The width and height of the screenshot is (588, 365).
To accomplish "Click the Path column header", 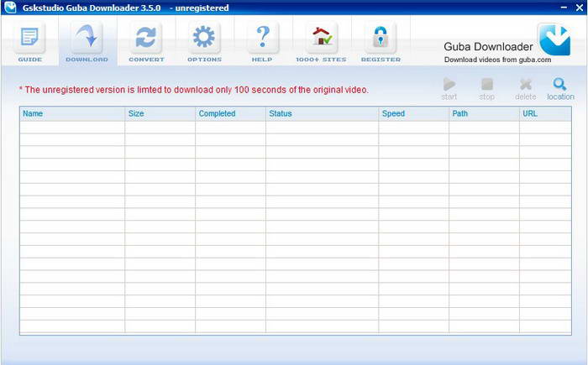I will pyautogui.click(x=484, y=113).
